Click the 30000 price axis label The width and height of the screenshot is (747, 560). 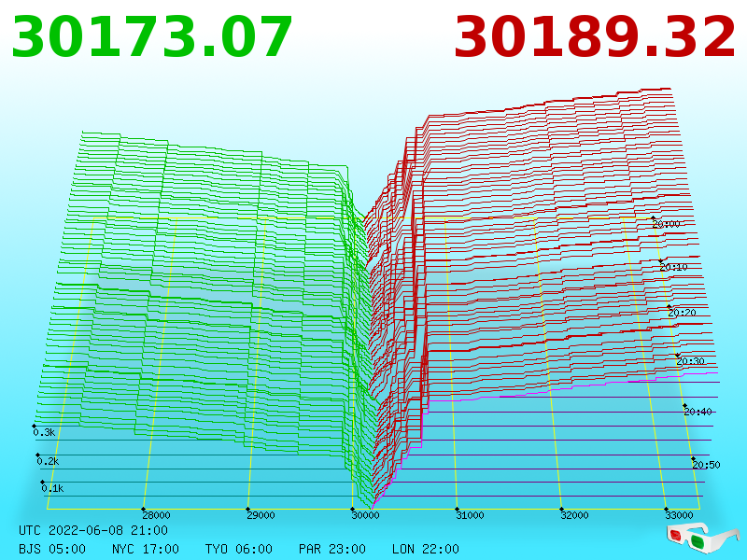point(365,515)
